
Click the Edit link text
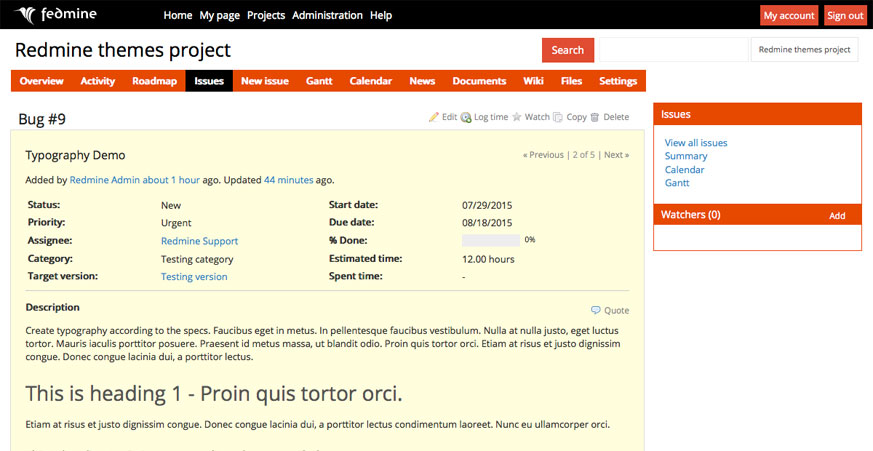(449, 117)
